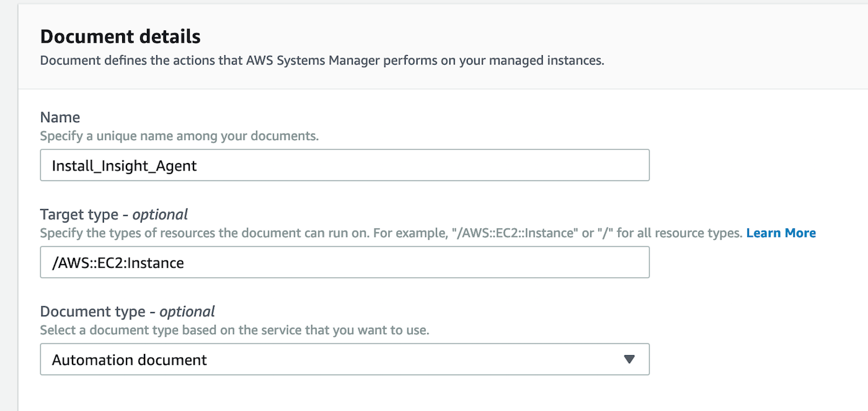The height and width of the screenshot is (411, 868).
Task: Click the Target type input field
Action: click(x=344, y=262)
